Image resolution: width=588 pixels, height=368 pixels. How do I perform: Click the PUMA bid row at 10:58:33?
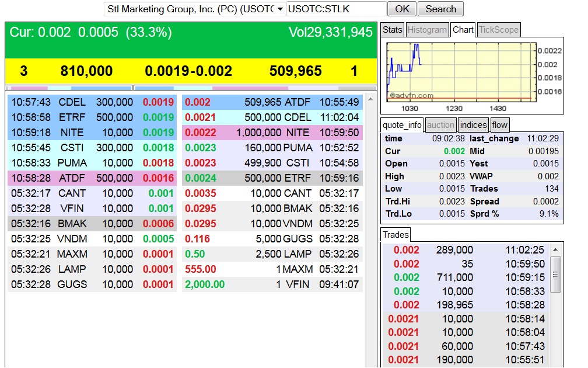pos(92,163)
